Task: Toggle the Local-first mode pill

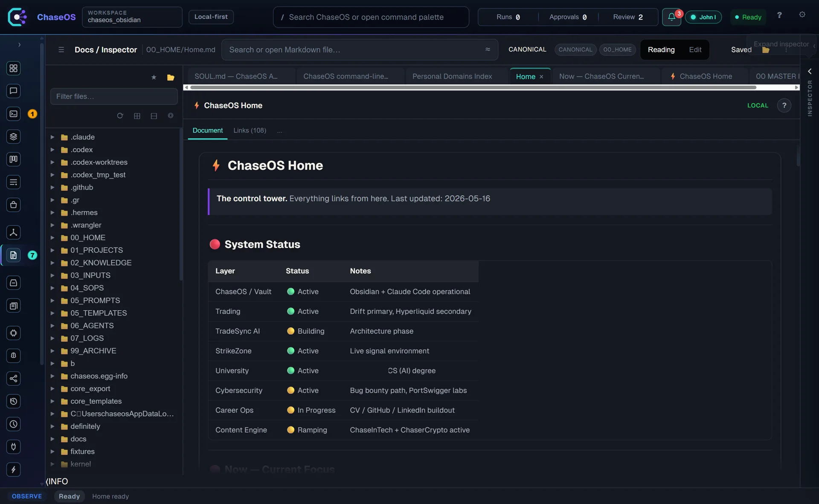Action: point(211,17)
